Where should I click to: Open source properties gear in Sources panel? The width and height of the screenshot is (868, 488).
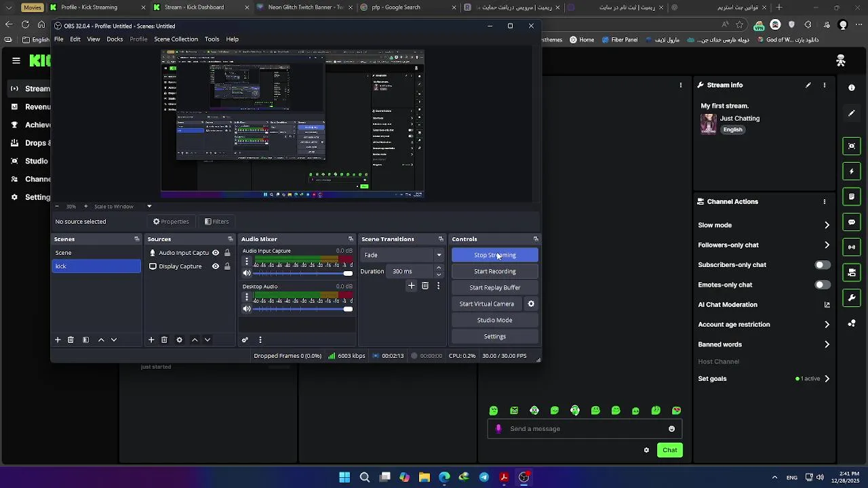click(179, 340)
